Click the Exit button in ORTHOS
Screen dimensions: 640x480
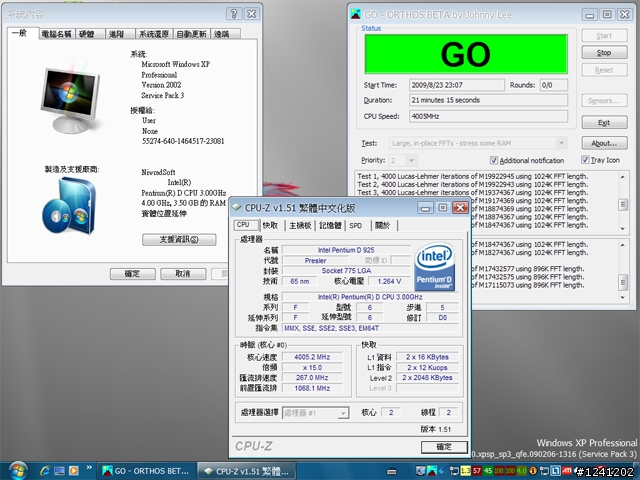(604, 122)
